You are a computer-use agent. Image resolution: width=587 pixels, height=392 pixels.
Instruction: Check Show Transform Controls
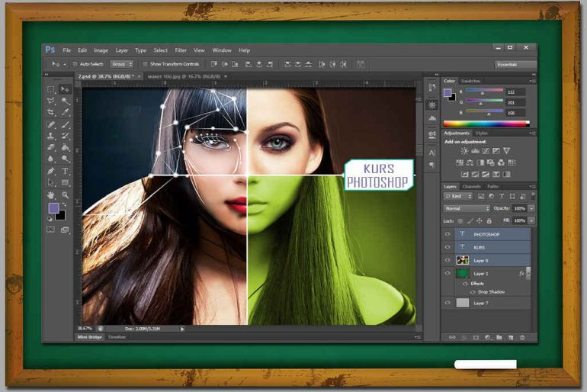point(146,64)
